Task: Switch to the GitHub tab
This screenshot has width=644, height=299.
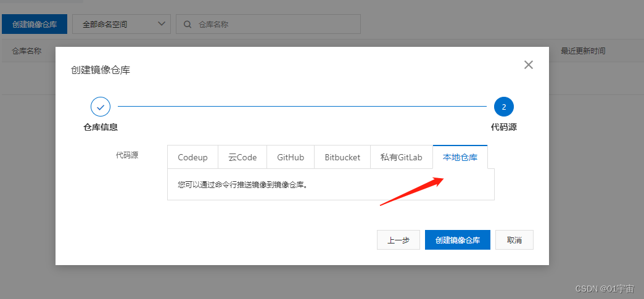Action: click(291, 157)
